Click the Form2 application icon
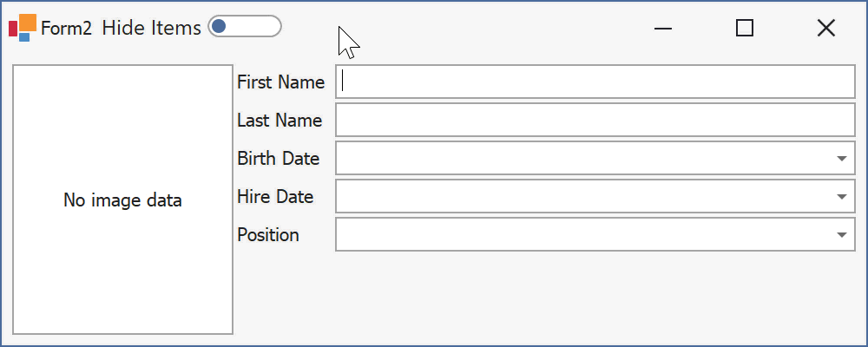Screen dimensions: 868x347 23,28
